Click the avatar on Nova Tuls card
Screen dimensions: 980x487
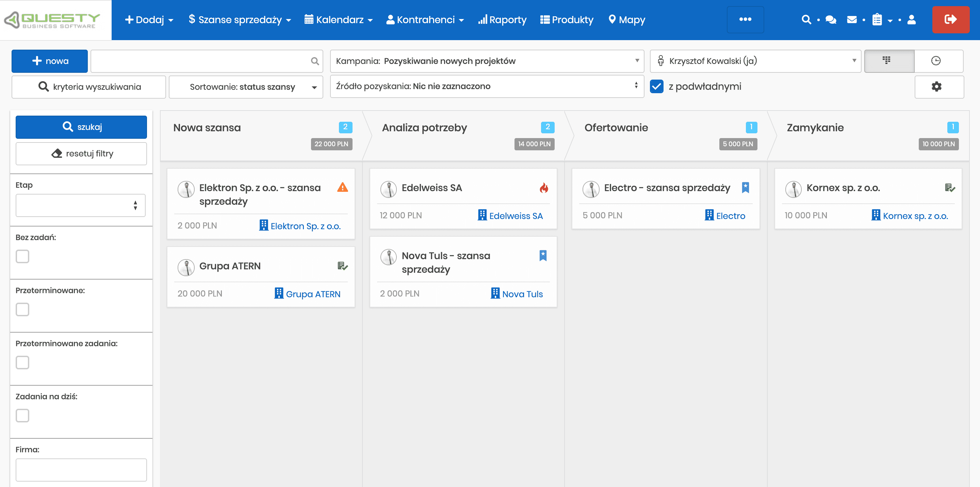pyautogui.click(x=388, y=257)
